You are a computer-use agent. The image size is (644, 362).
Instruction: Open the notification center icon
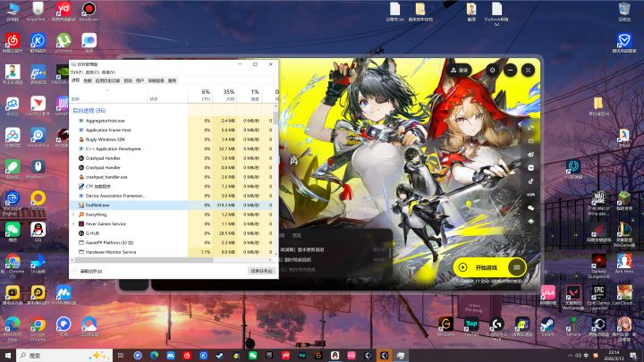click(x=633, y=356)
